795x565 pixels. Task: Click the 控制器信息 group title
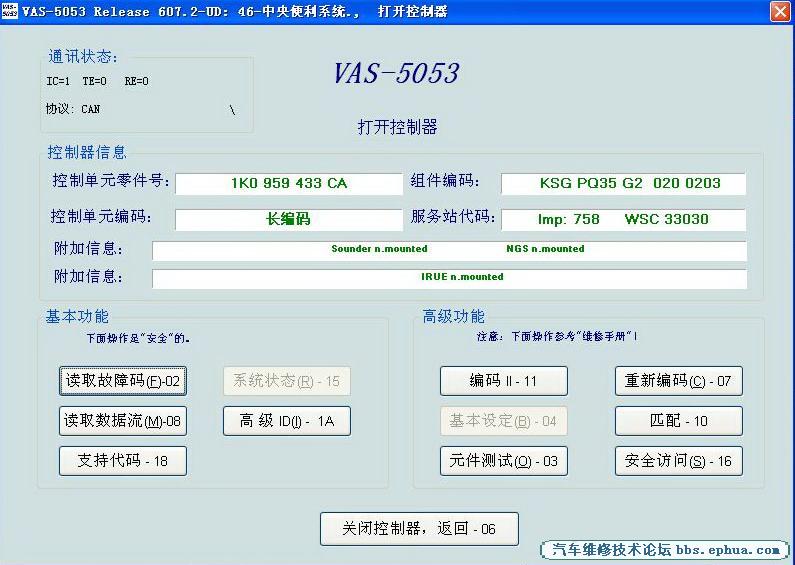click(x=87, y=152)
